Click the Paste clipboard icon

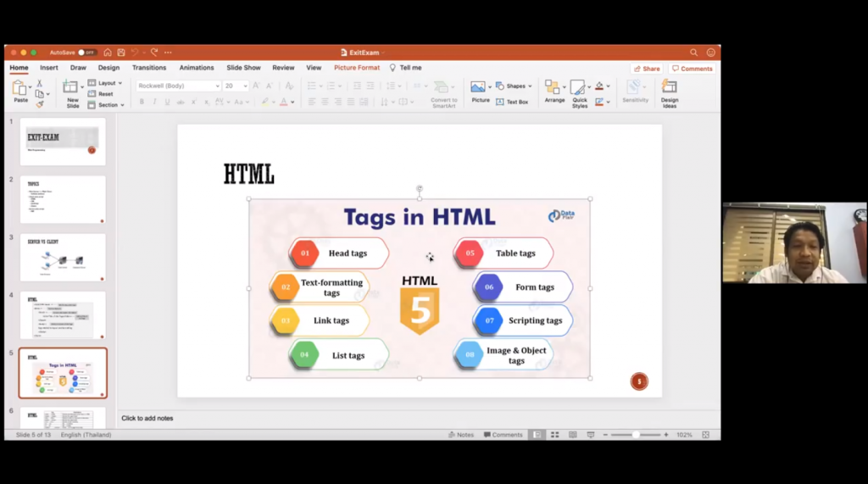click(x=19, y=88)
